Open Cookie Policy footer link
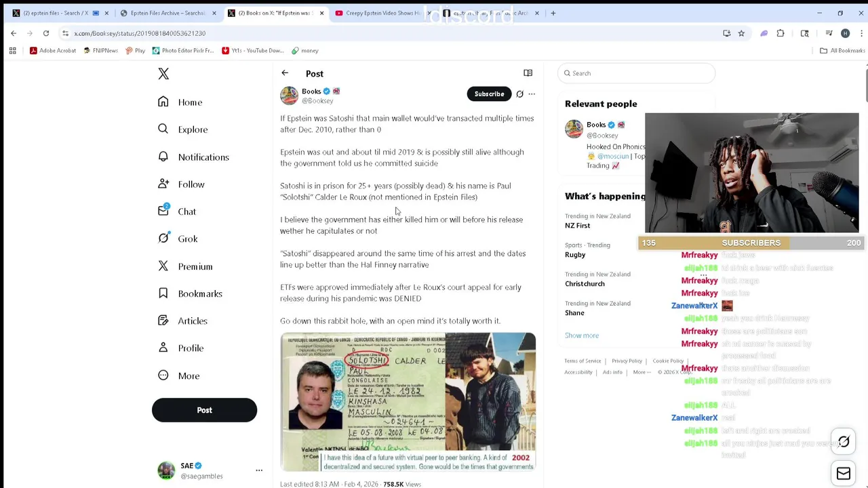Screen dimensions: 868x488 tap(668, 361)
